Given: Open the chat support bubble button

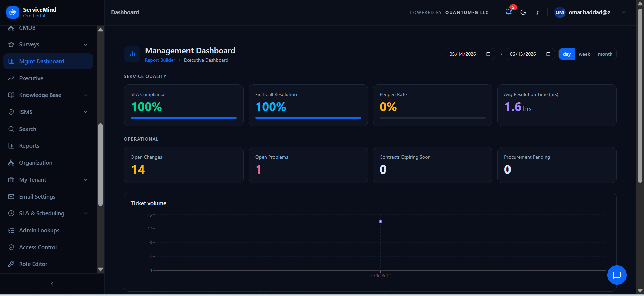Looking at the screenshot, I should pos(617,275).
